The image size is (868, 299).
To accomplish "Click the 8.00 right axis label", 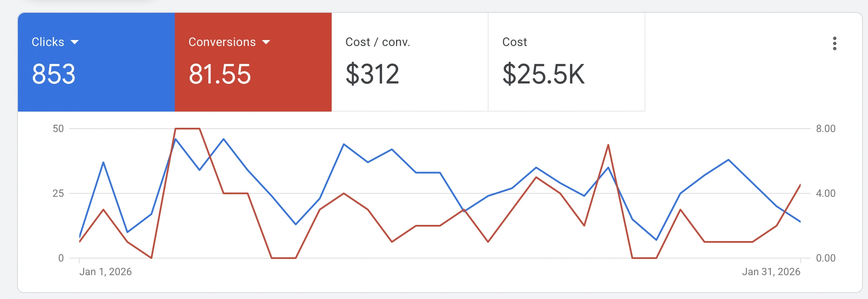I will (x=826, y=129).
